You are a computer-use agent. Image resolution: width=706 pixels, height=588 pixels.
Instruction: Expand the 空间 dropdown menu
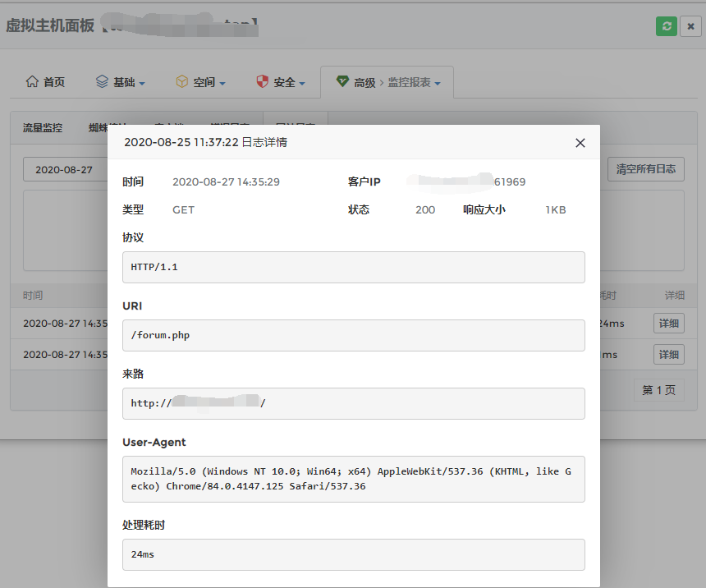[200, 82]
